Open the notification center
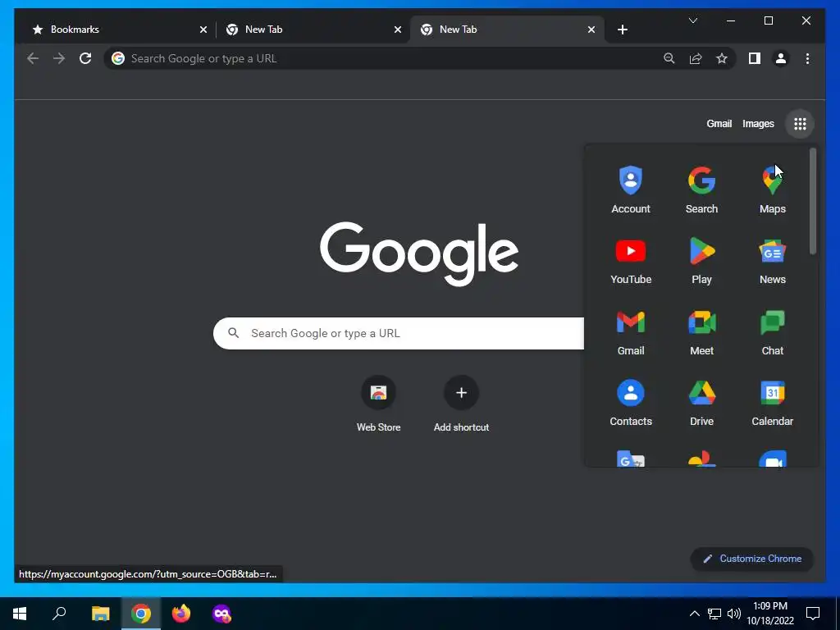 tap(813, 614)
